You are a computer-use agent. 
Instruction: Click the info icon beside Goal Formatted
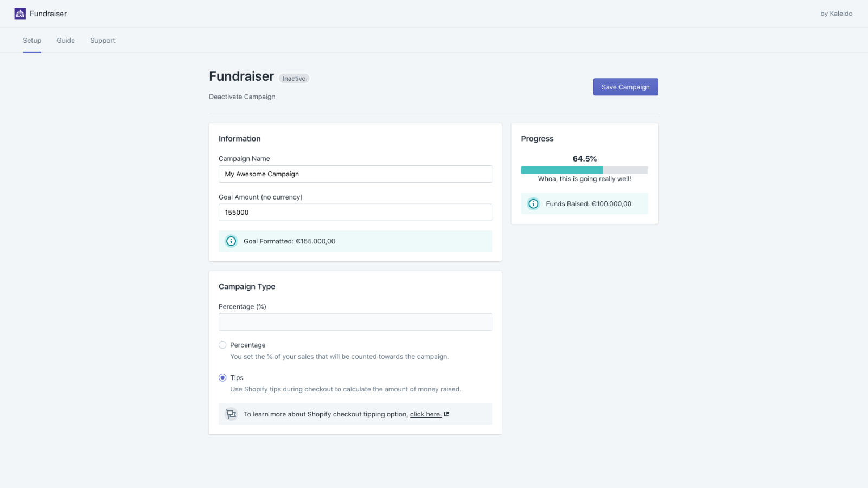tap(231, 241)
